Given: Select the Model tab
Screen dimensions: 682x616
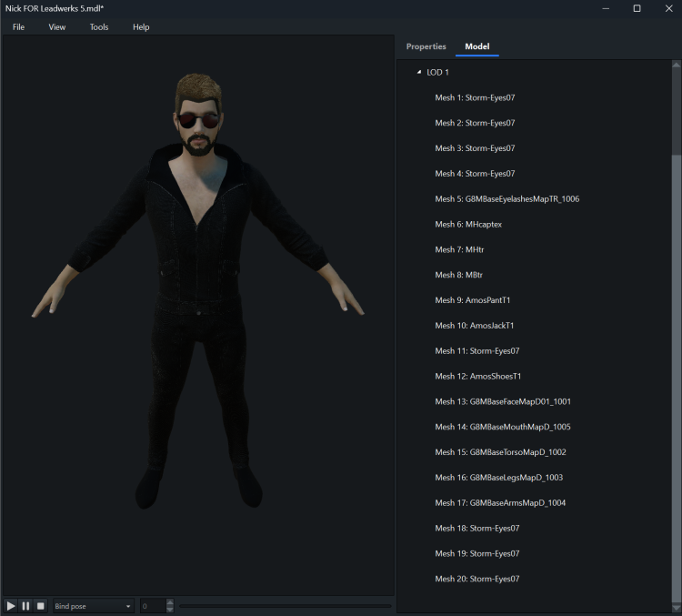Looking at the screenshot, I should [476, 46].
